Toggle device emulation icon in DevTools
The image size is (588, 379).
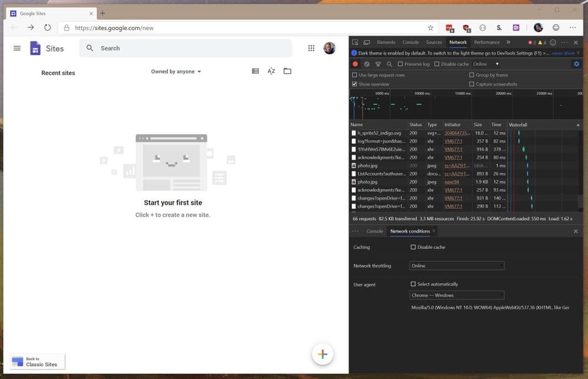tap(367, 42)
